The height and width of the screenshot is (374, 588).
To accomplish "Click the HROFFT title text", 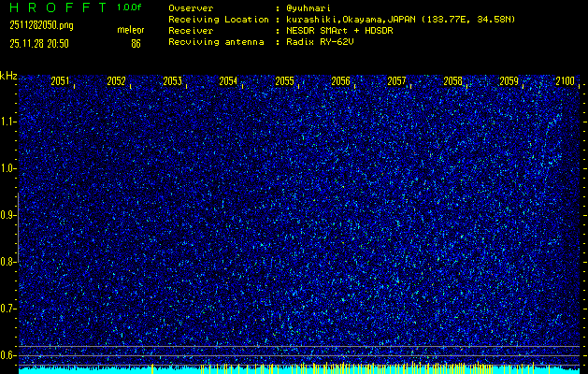I will click(x=58, y=7).
